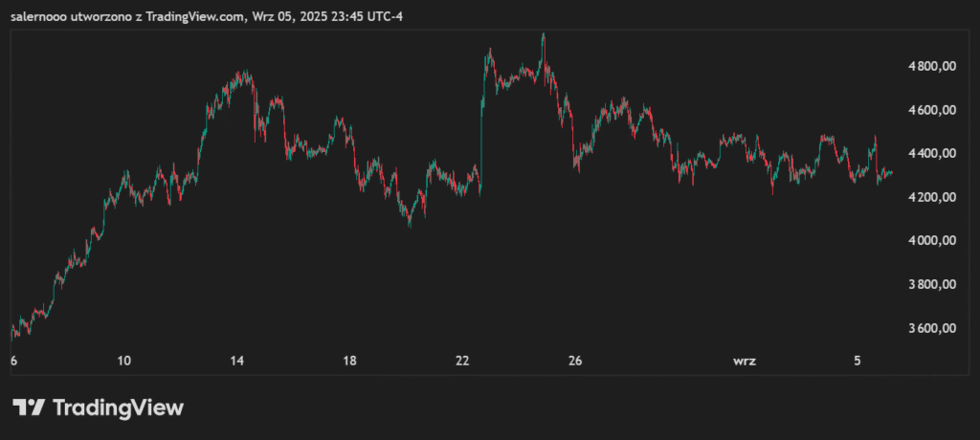Image resolution: width=980 pixels, height=440 pixels.
Task: Click the 4200,00 price axis label
Action: 932,197
